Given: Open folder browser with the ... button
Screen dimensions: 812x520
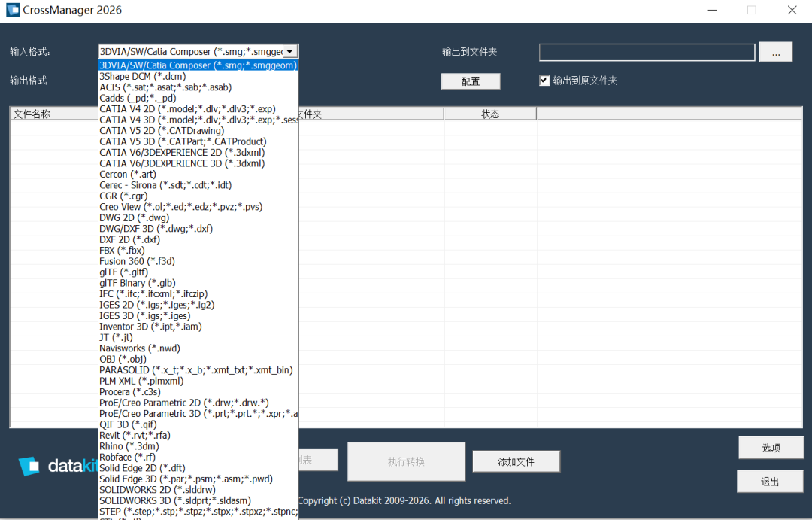Looking at the screenshot, I should (776, 52).
